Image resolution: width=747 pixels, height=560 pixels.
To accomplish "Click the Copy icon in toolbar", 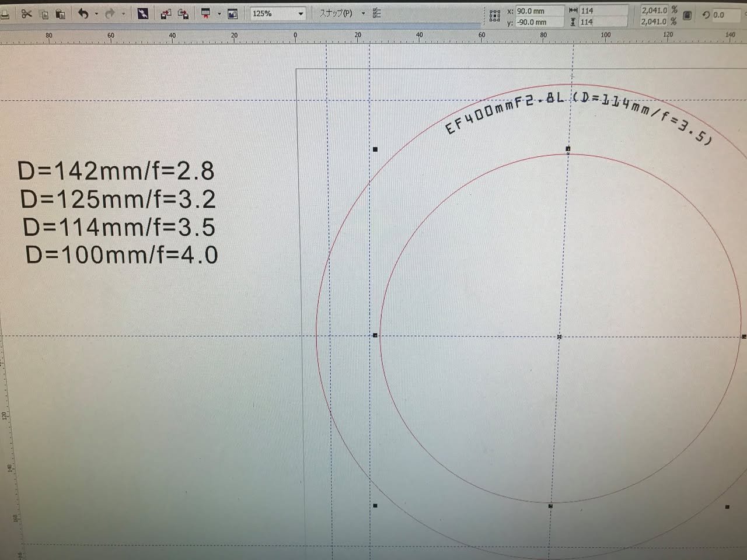I will [44, 15].
